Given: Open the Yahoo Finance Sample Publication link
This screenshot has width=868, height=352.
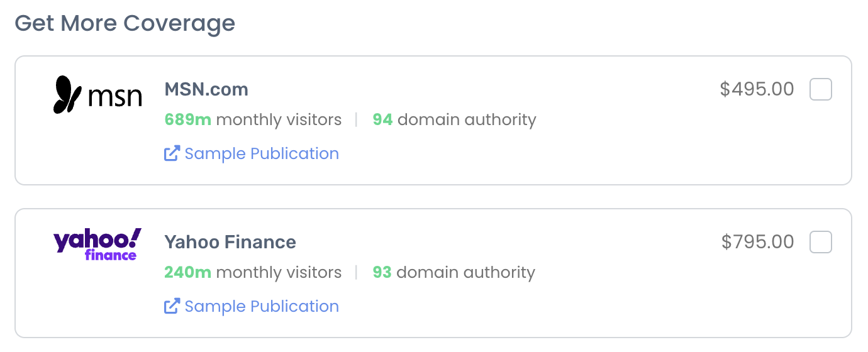Looking at the screenshot, I should (262, 306).
